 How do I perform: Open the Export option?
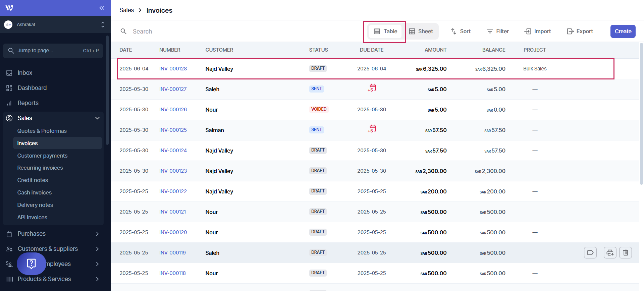580,31
